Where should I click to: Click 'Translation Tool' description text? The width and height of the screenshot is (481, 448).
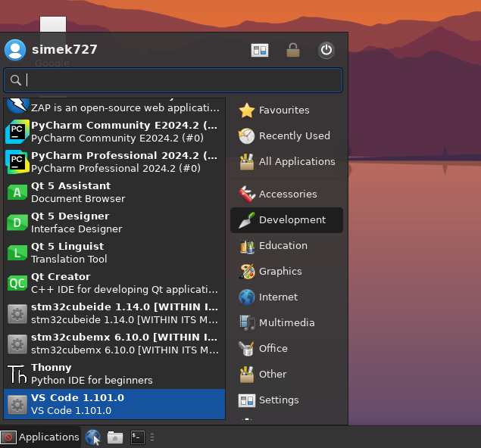click(69, 260)
